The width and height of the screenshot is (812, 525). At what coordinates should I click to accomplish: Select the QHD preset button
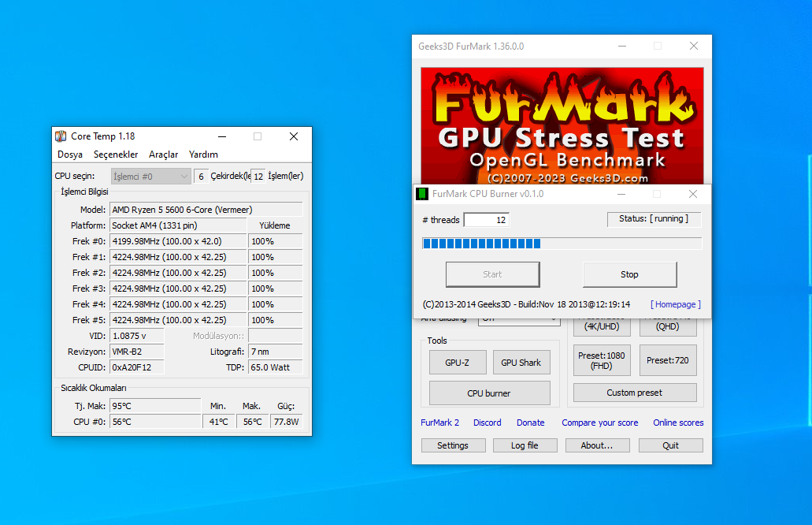668,326
